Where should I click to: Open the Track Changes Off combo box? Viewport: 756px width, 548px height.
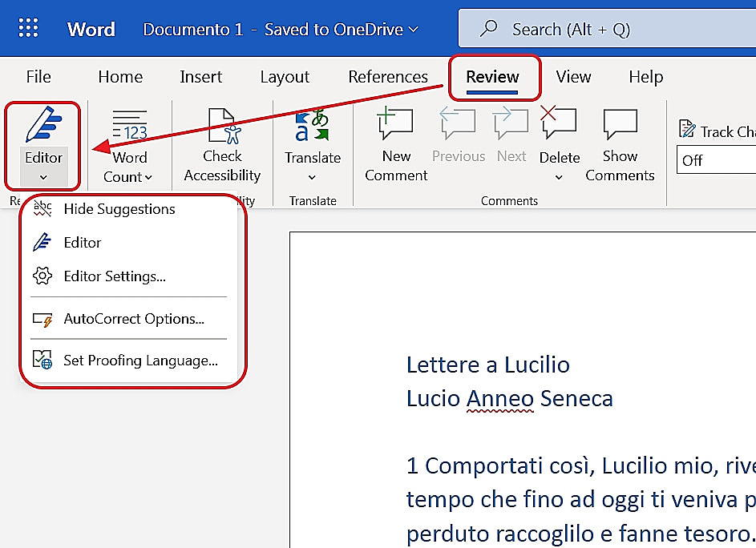[x=716, y=160]
